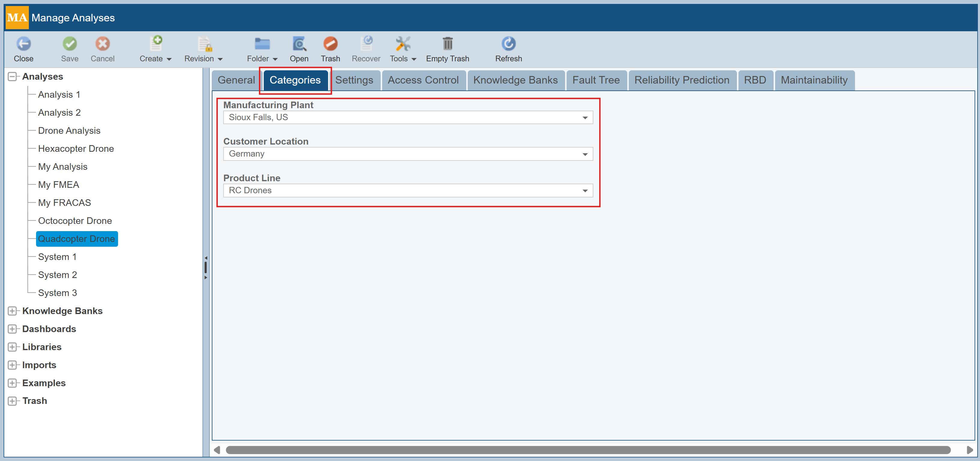This screenshot has height=461, width=980.
Task: Select My FRACAS analysis
Action: pos(64,203)
